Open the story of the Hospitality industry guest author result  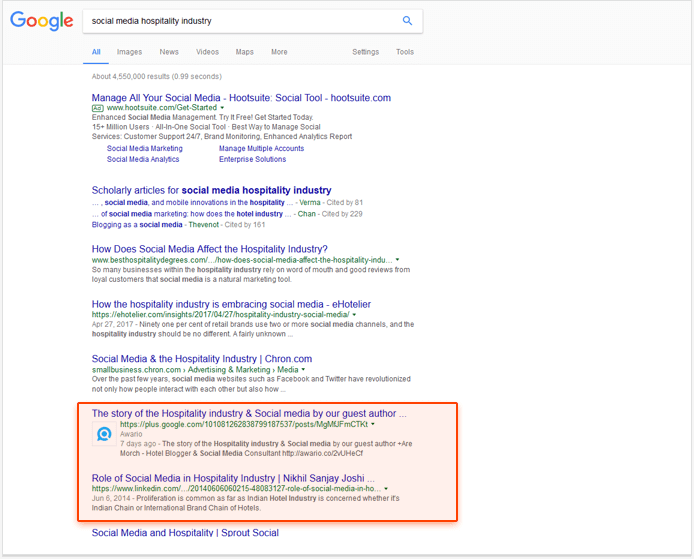[x=249, y=414]
